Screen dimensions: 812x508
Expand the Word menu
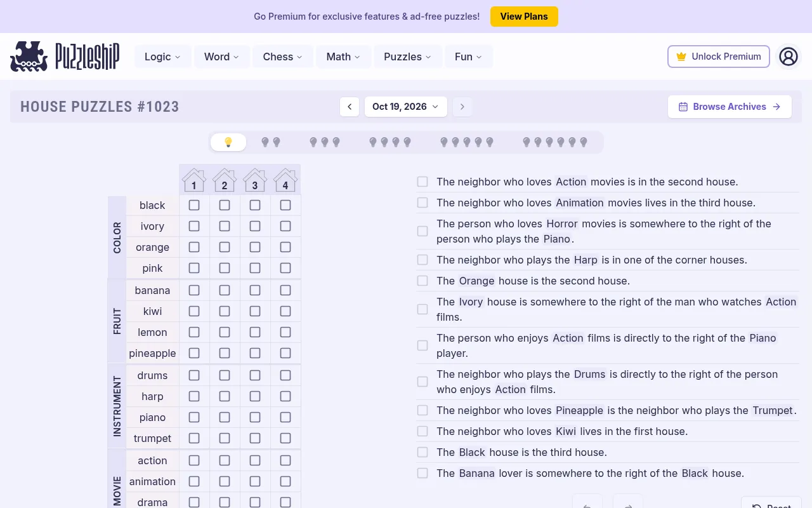222,57
